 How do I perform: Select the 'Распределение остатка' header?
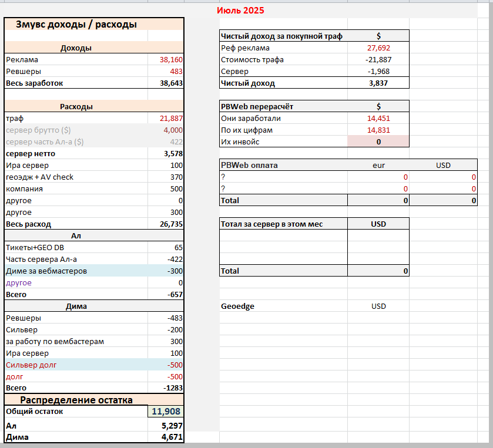pyautogui.click(x=76, y=400)
